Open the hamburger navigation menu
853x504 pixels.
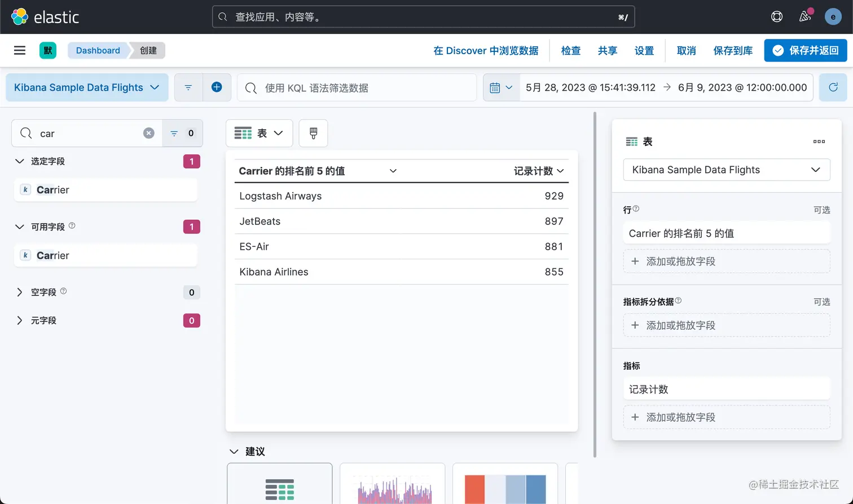(20, 50)
